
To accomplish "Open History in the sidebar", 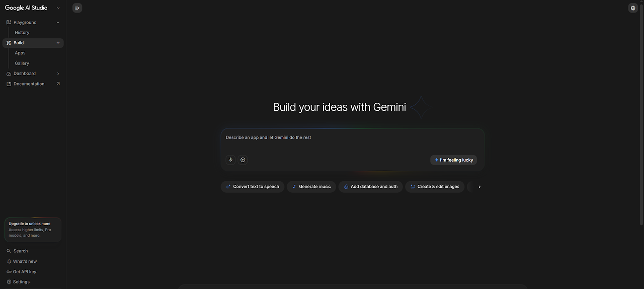I will [x=22, y=32].
